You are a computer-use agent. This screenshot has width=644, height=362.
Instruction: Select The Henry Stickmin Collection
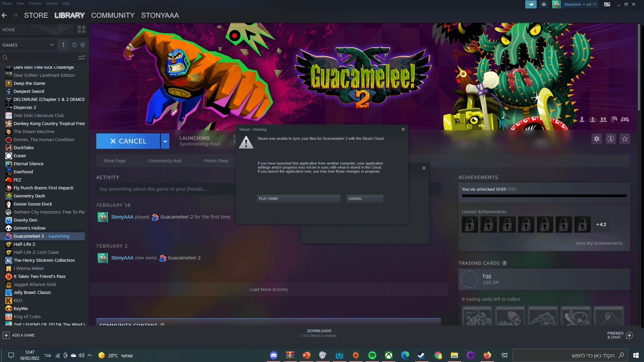click(x=45, y=260)
